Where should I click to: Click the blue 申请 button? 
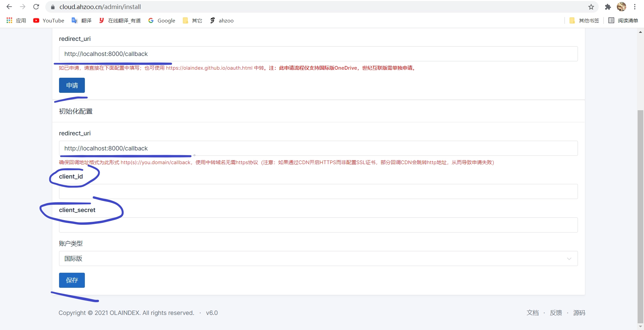[x=72, y=85]
